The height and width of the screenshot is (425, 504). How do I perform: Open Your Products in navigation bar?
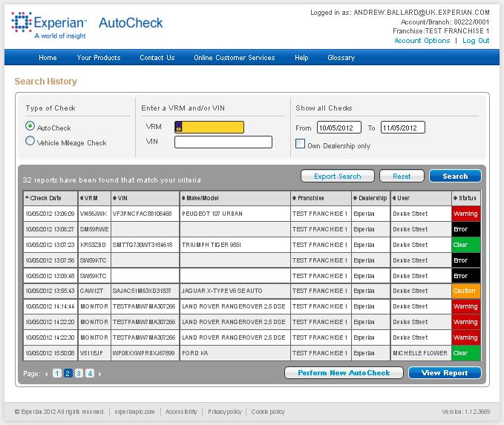pos(99,58)
